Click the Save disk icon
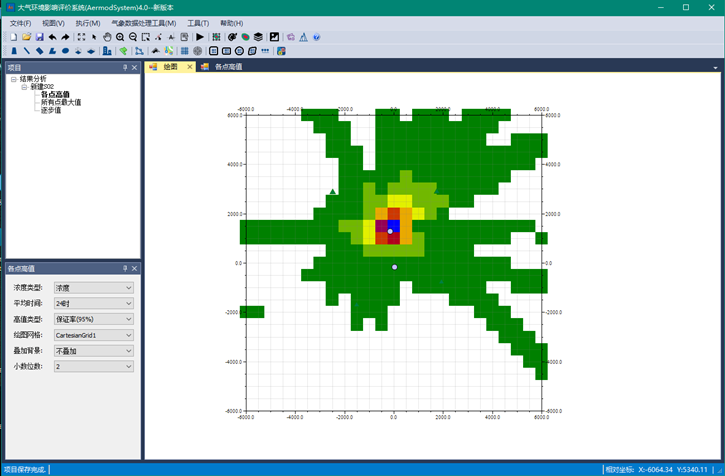 click(39, 37)
